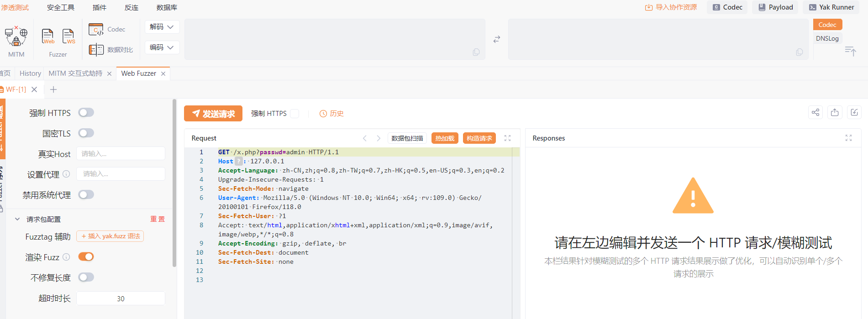
Task: Share the current Web Fuzzer request
Action: click(x=815, y=112)
